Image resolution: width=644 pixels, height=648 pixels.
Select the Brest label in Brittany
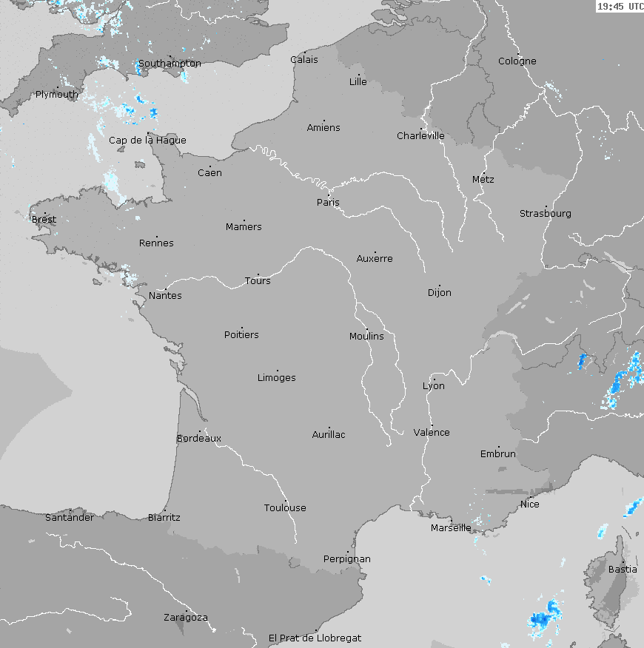point(44,220)
